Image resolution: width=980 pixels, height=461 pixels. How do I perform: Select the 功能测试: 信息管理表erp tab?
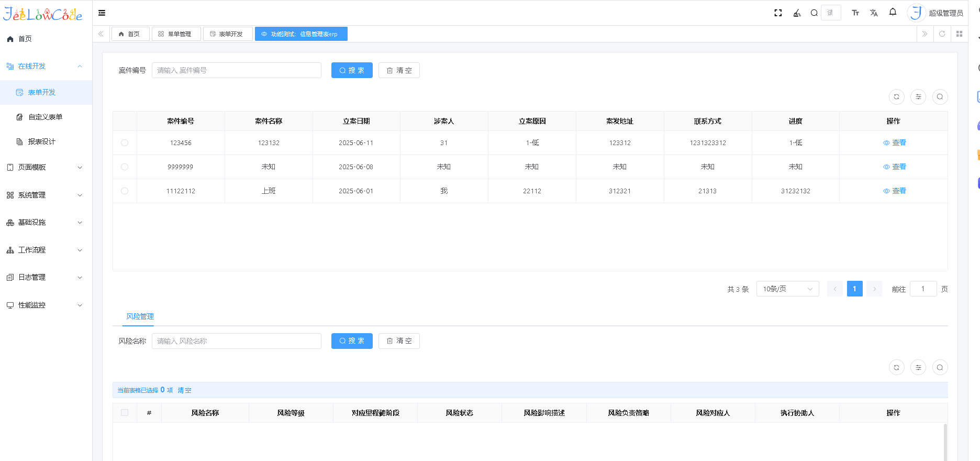301,34
